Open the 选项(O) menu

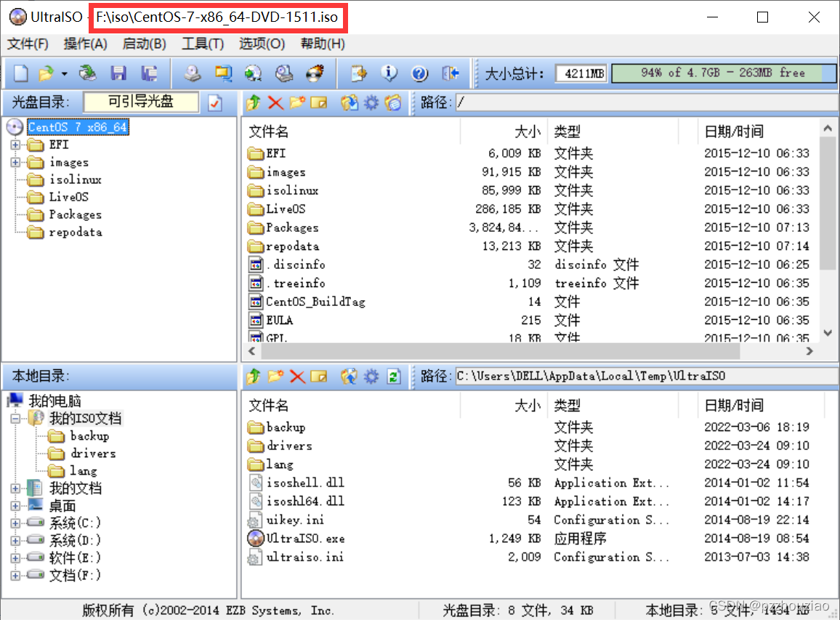tap(262, 44)
